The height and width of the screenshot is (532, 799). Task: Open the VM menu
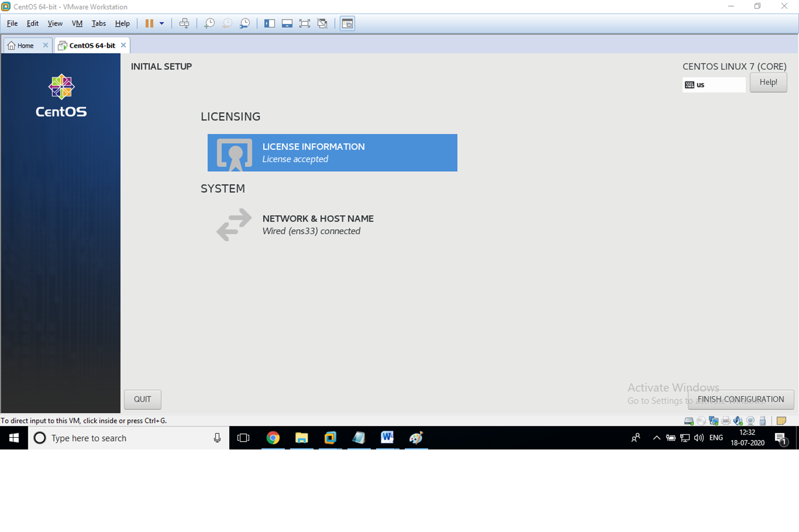click(x=77, y=23)
